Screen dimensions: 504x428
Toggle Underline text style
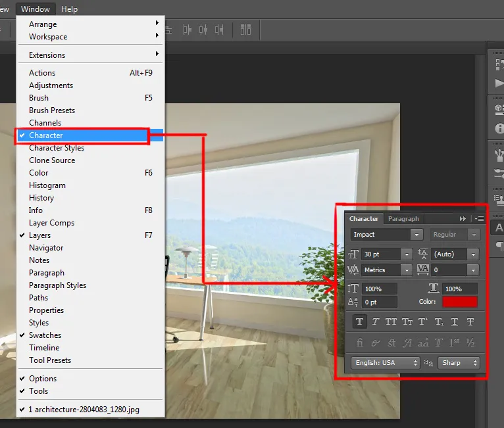455,321
